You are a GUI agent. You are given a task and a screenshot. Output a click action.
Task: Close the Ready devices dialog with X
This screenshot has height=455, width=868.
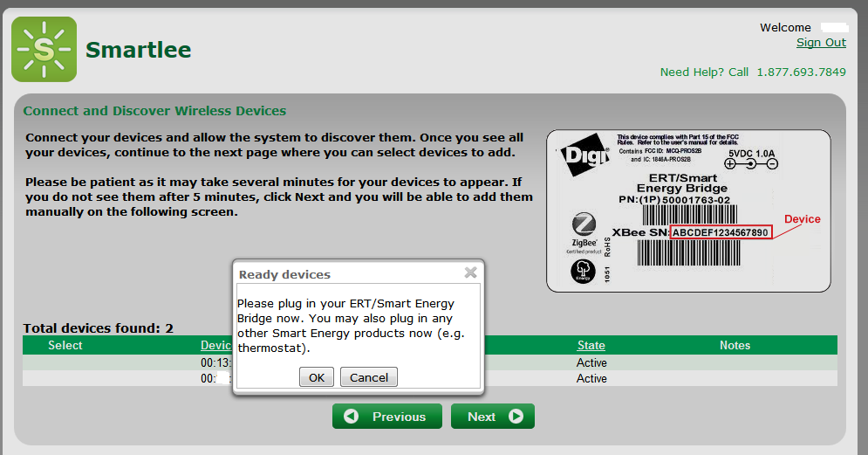[470, 272]
